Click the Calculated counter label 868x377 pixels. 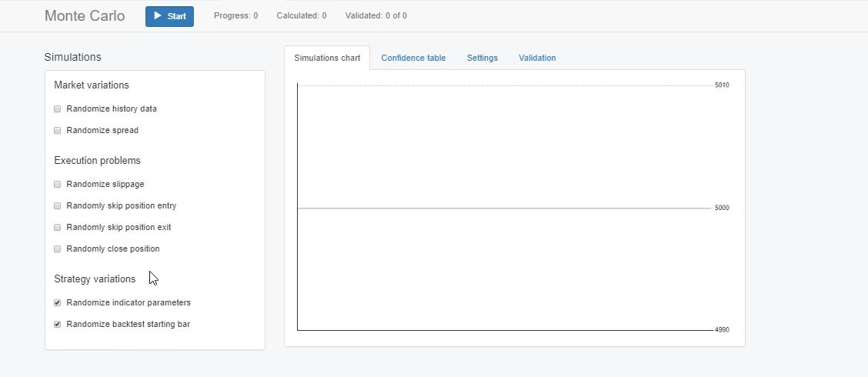(302, 16)
